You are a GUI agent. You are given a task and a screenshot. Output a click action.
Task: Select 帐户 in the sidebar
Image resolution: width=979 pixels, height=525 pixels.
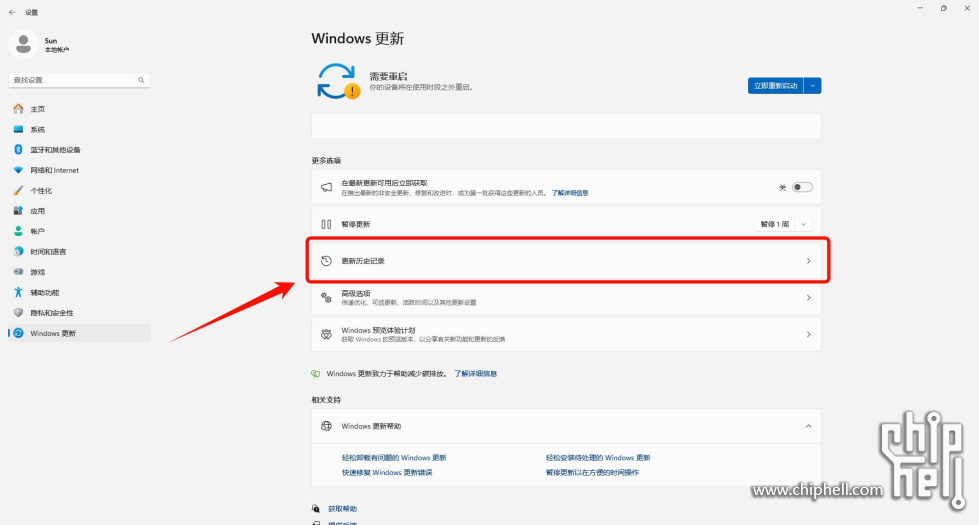coord(37,231)
